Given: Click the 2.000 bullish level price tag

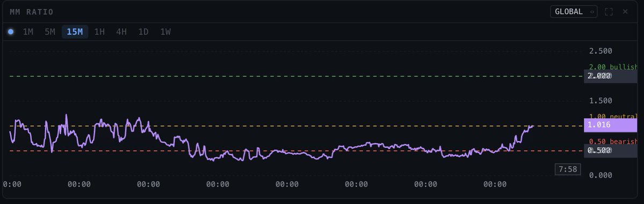Looking at the screenshot, I should coord(610,76).
